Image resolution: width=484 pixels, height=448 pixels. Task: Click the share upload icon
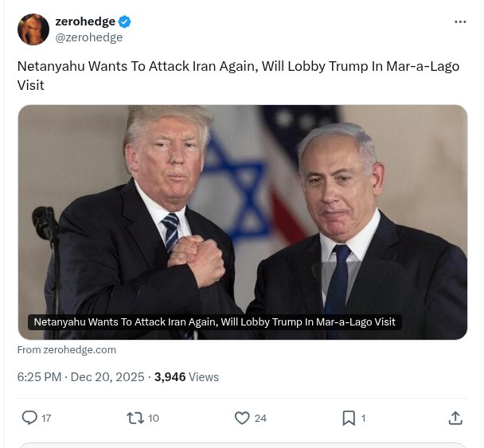point(455,418)
